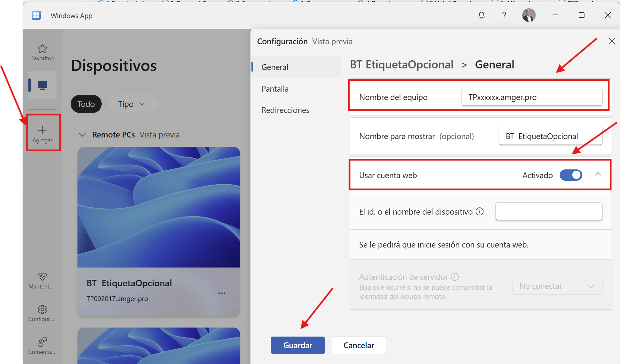
Task: Open Favoritos in the sidebar
Action: (x=42, y=52)
